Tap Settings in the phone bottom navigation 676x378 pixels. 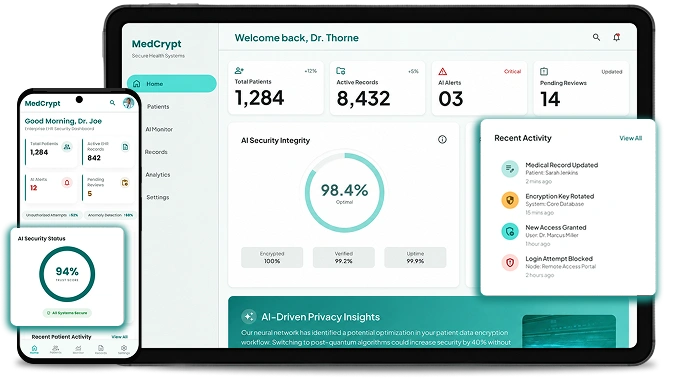tap(124, 349)
